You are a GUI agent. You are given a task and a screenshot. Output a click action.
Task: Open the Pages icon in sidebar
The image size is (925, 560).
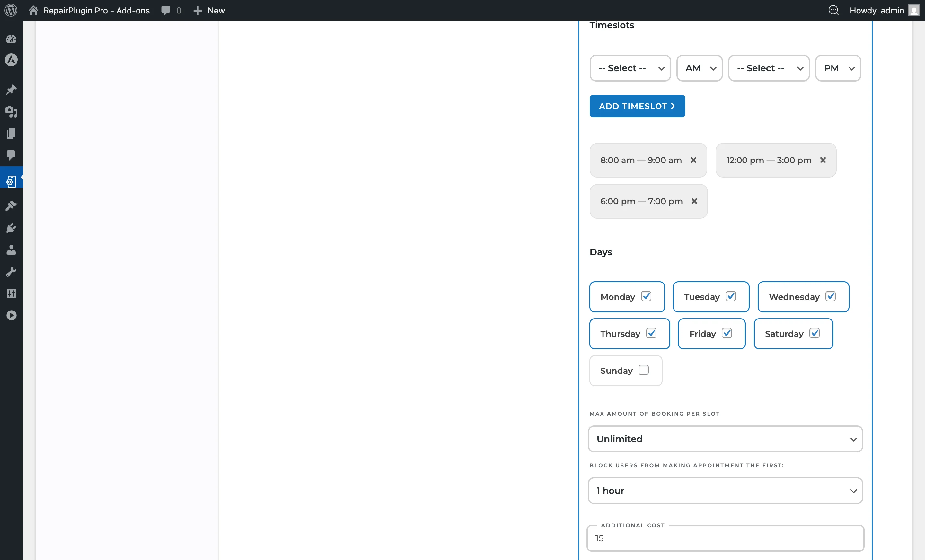pyautogui.click(x=11, y=134)
